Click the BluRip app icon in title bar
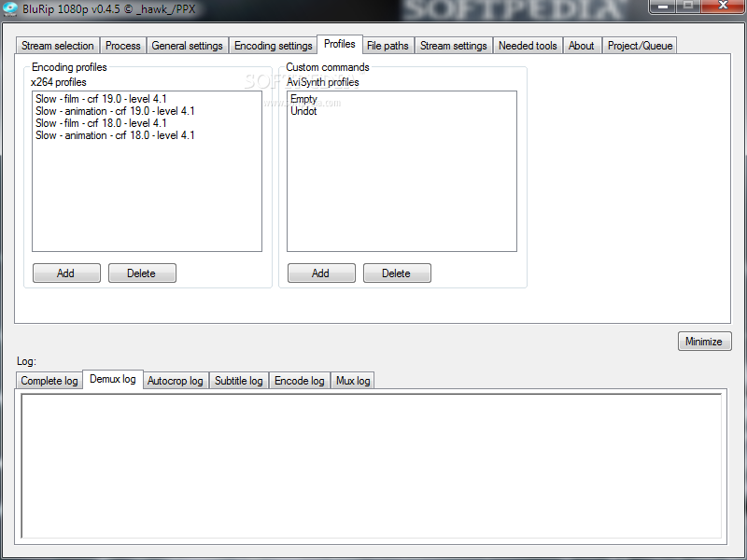The image size is (747, 560). click(10, 9)
